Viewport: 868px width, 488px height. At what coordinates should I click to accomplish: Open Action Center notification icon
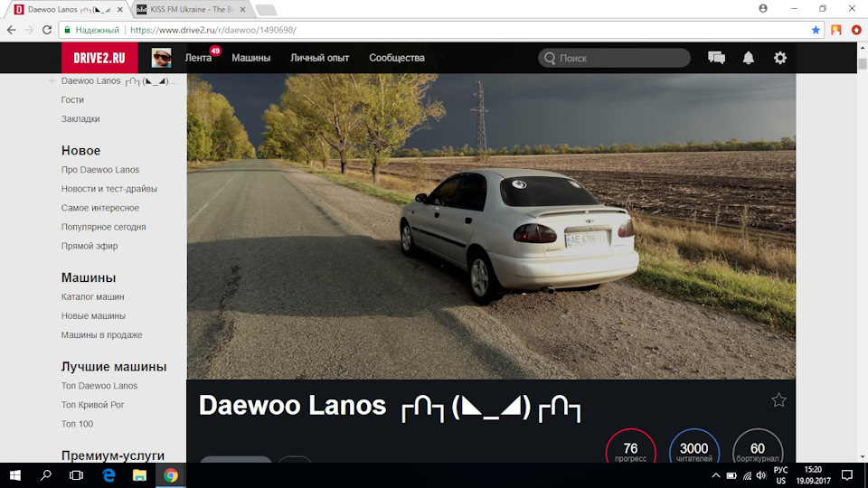[847, 475]
